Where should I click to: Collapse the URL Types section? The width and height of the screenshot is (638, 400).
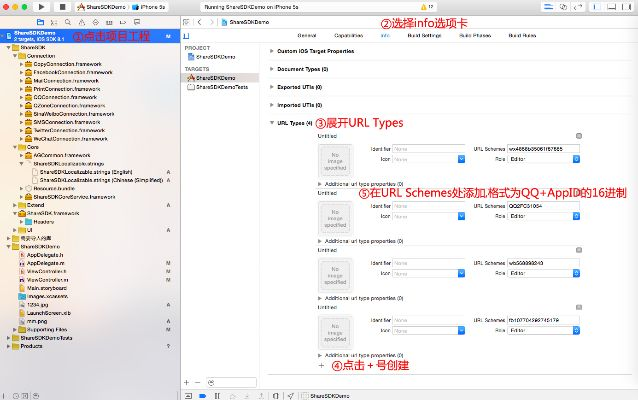click(x=270, y=124)
